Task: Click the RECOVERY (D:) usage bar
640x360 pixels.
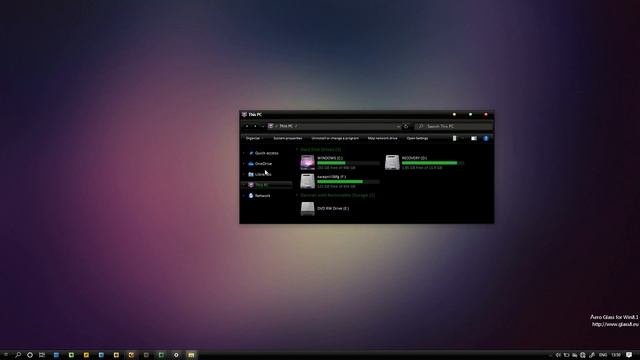Action: [433, 163]
